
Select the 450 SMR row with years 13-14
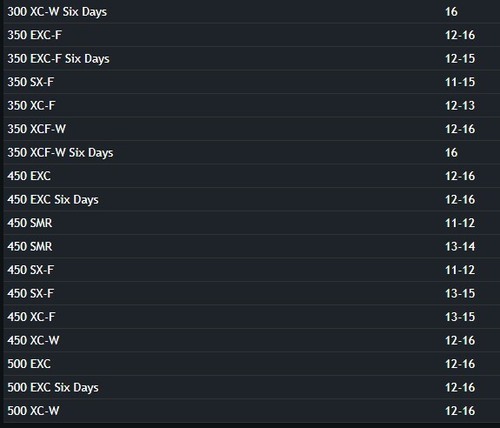pyautogui.click(x=252, y=246)
